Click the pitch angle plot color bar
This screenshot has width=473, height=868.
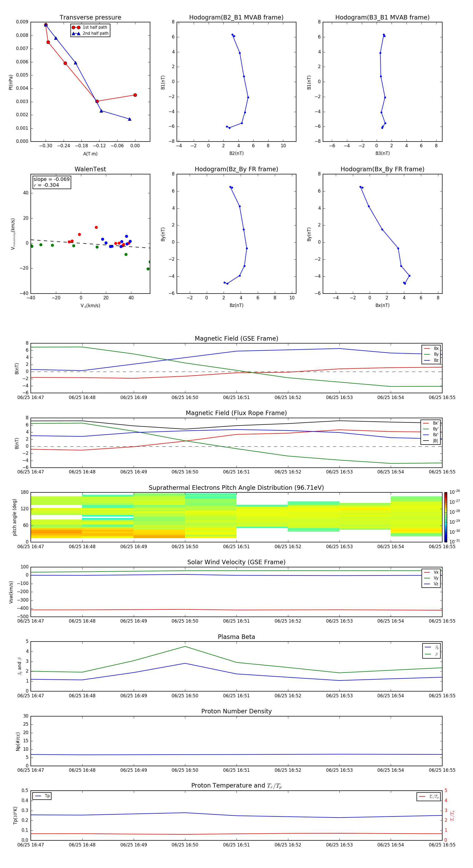point(445,517)
